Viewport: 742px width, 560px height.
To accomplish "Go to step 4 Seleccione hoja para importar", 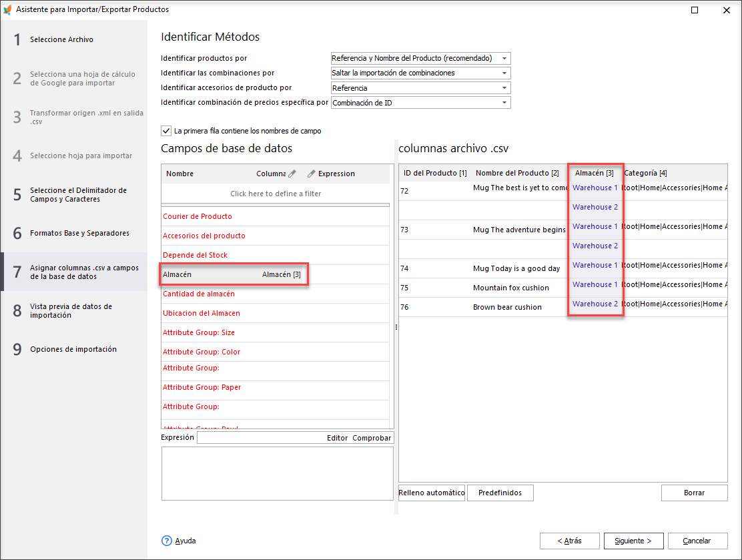I will click(x=74, y=156).
